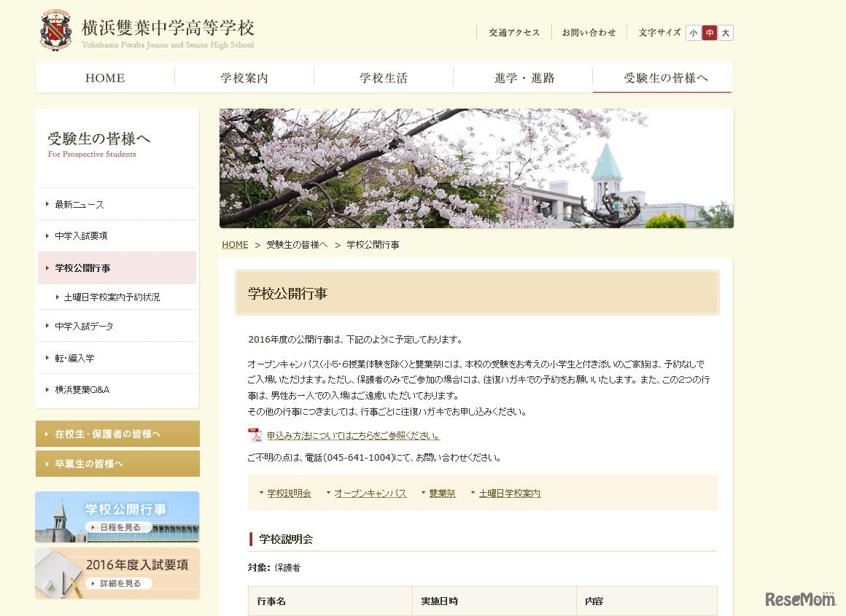This screenshot has height=616, width=846.
Task: Go to 交通アクセス page
Action: click(x=514, y=32)
